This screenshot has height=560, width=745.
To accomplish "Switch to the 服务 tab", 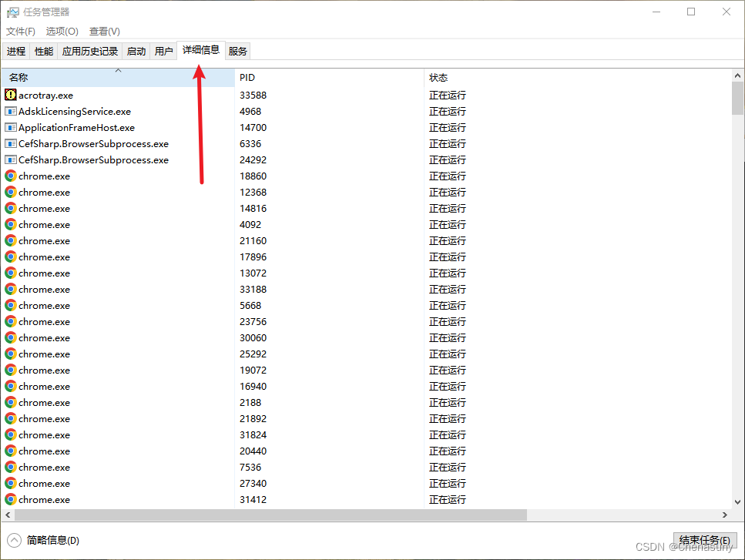I will click(x=237, y=51).
